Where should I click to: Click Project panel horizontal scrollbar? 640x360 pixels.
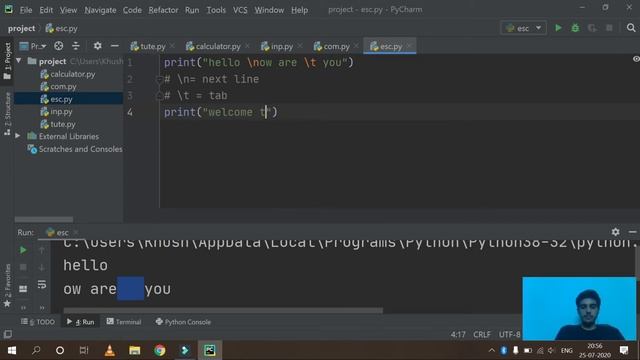tap(44, 220)
